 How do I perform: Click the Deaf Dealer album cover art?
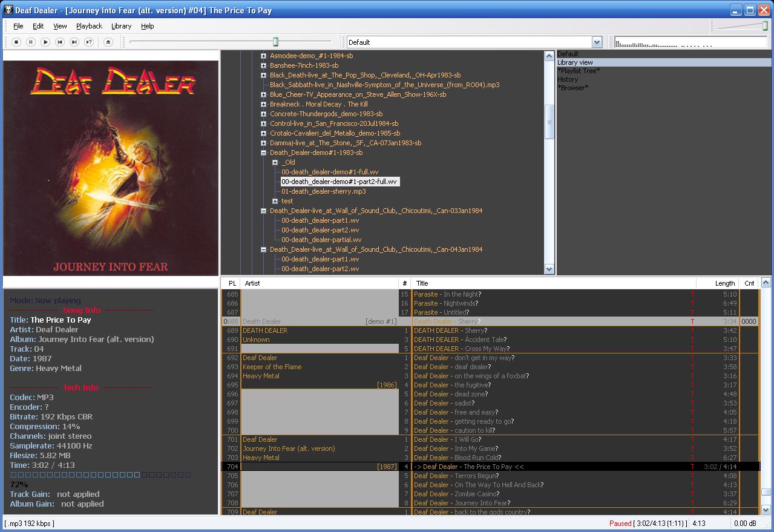[111, 168]
